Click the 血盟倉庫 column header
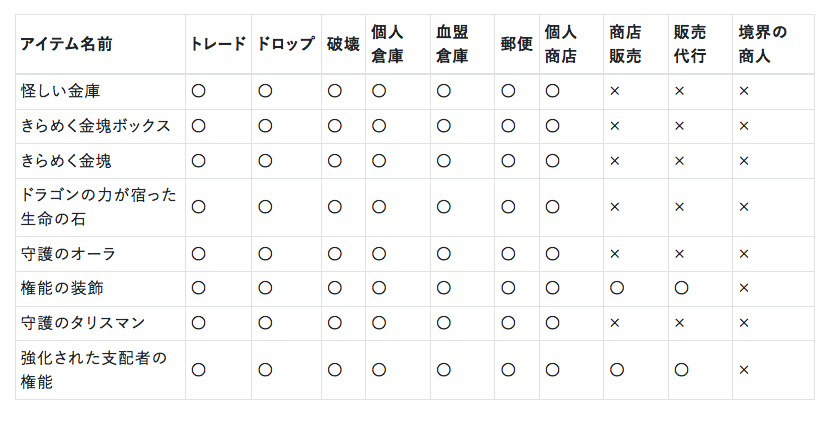Screen dimensions: 838x433 [x=452, y=44]
